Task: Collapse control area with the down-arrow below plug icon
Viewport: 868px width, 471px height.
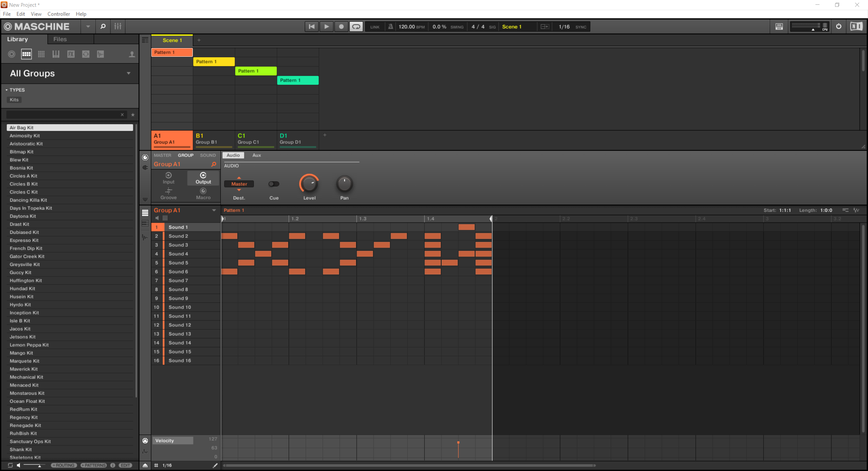Action: coord(145,200)
